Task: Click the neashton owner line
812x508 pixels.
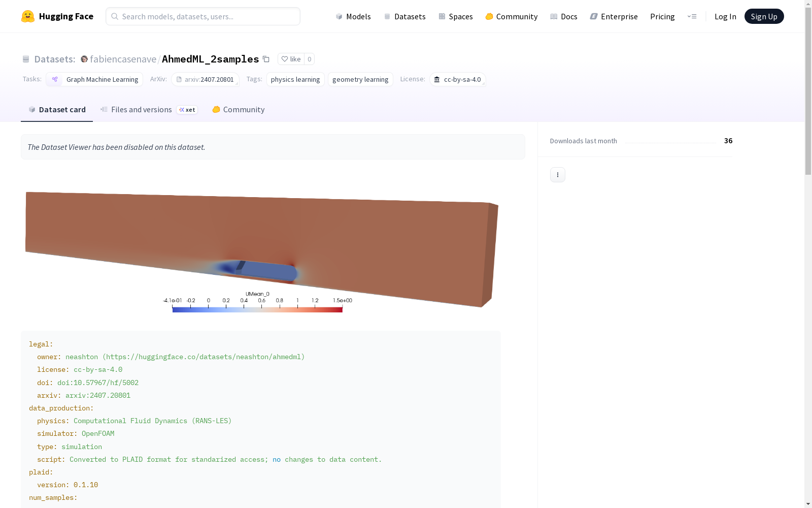Action: click(x=171, y=357)
